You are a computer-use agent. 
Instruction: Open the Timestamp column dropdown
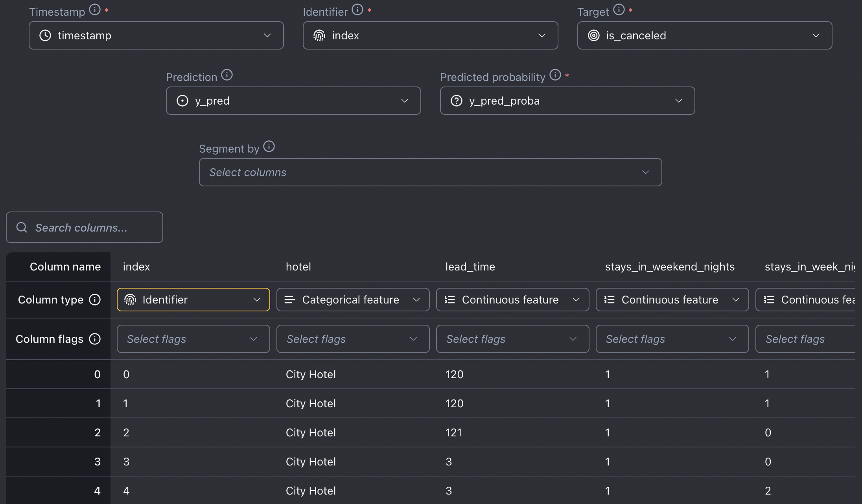tap(156, 35)
